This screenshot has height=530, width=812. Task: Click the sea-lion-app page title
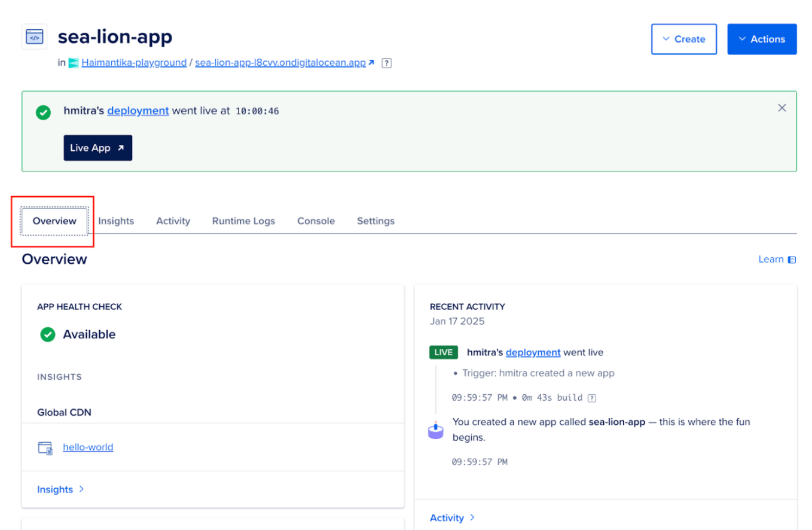click(x=115, y=37)
